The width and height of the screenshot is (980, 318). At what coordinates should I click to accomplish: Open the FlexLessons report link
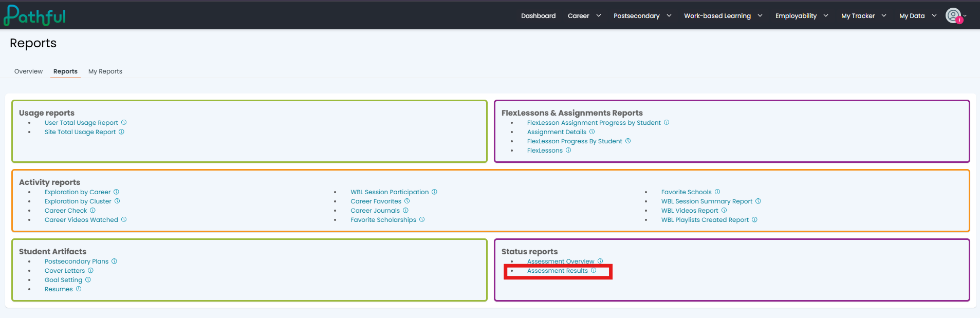coord(545,151)
